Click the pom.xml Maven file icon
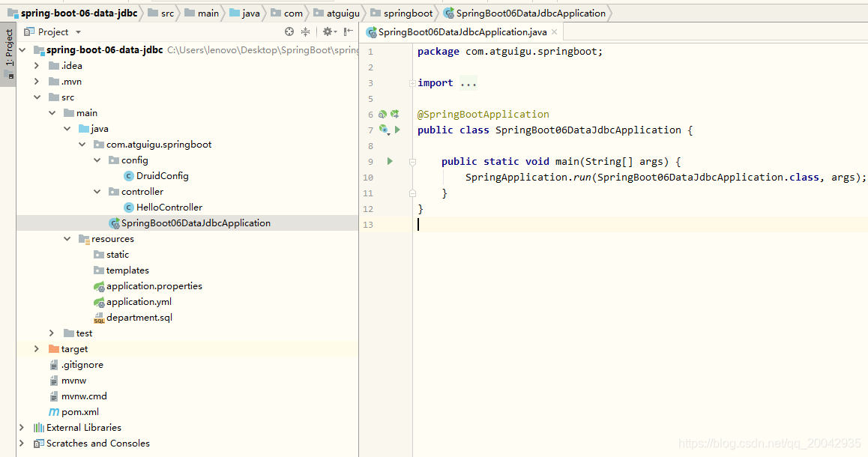This screenshot has width=868, height=457. (x=54, y=412)
